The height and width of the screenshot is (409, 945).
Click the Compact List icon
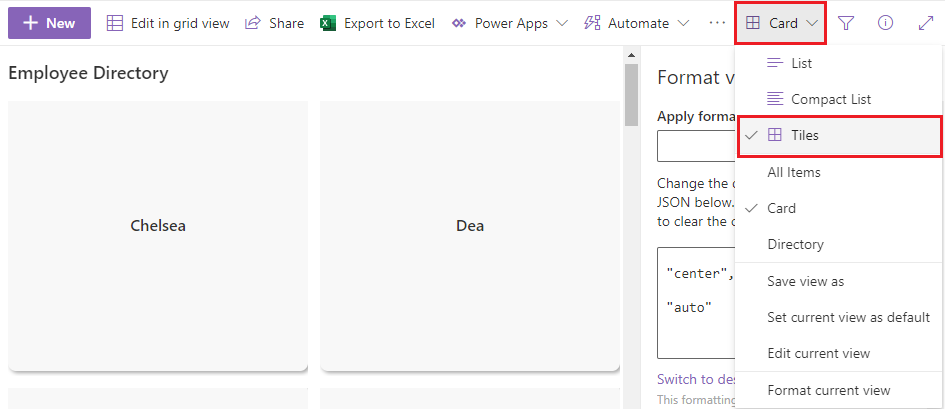pyautogui.click(x=774, y=98)
